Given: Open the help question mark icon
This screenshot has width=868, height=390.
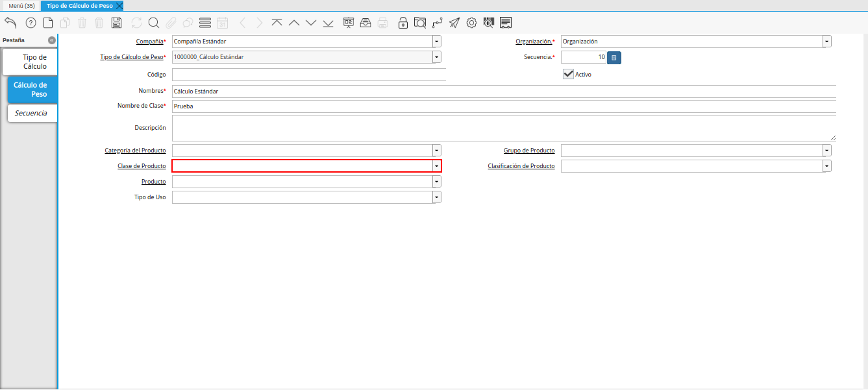Looking at the screenshot, I should [x=31, y=23].
